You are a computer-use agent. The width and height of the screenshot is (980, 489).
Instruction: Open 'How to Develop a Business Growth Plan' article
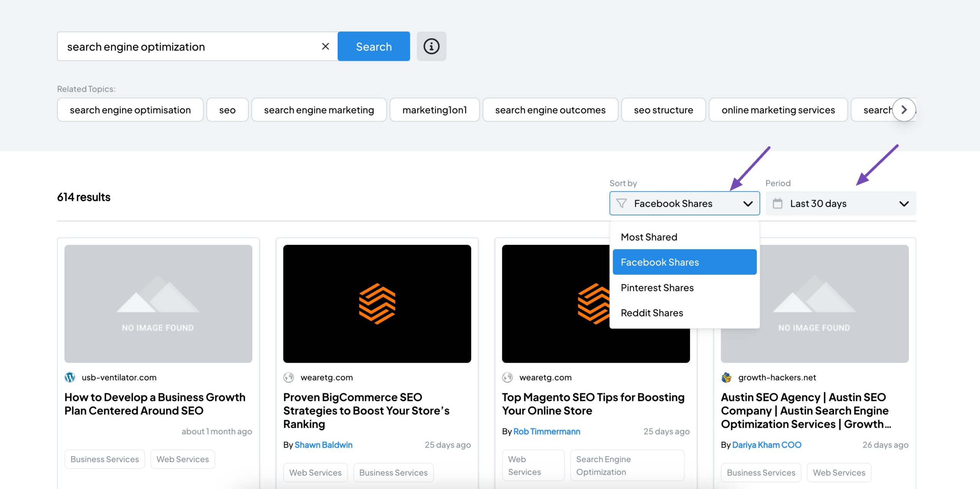point(155,404)
